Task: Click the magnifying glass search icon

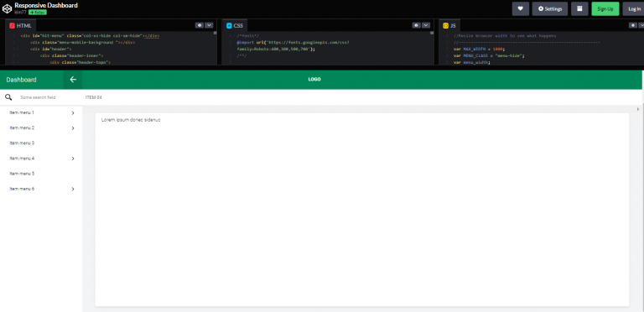Action: tap(8, 97)
